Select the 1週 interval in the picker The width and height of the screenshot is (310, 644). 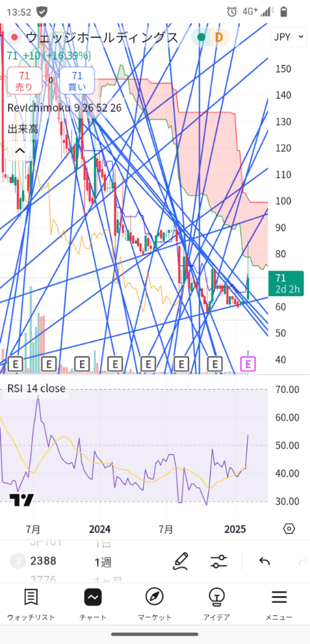point(103,562)
